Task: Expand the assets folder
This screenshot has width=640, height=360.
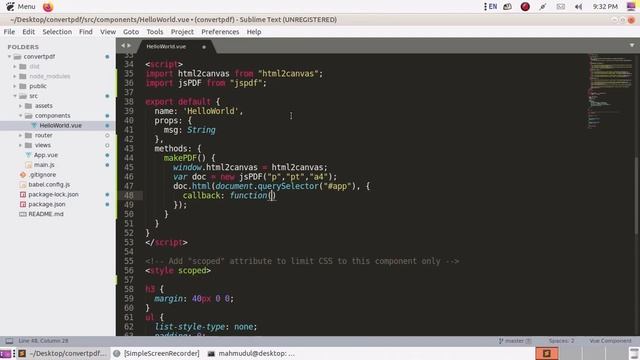Action: coord(20,106)
